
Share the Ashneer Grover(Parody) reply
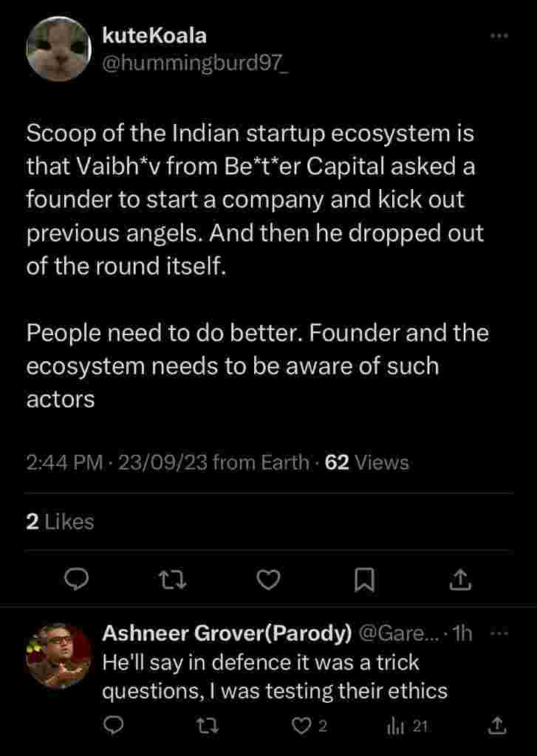[x=498, y=726]
